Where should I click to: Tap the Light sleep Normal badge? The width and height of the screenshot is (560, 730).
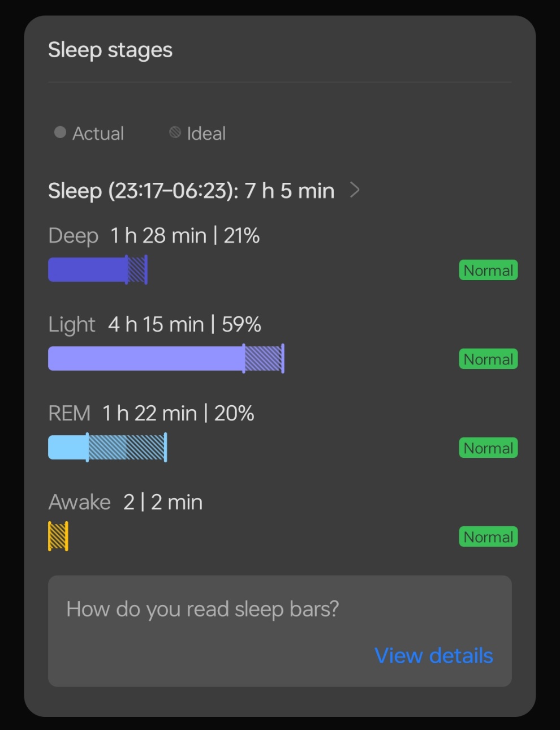click(488, 359)
